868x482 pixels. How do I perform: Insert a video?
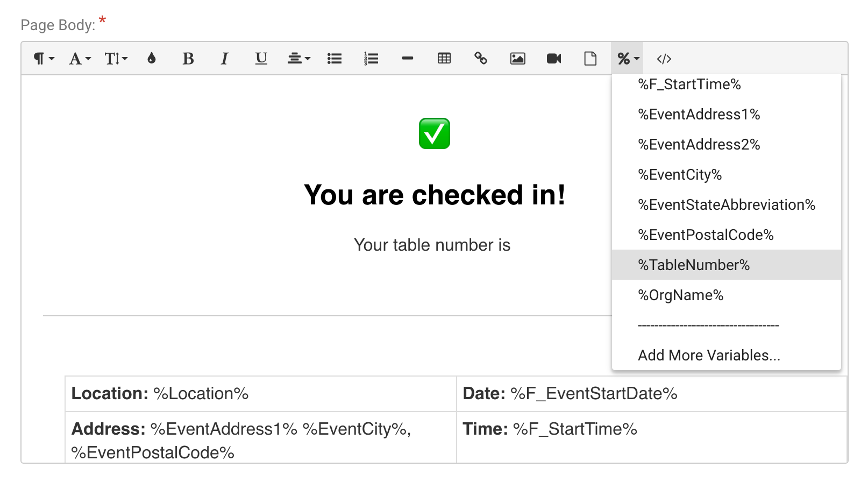point(554,58)
